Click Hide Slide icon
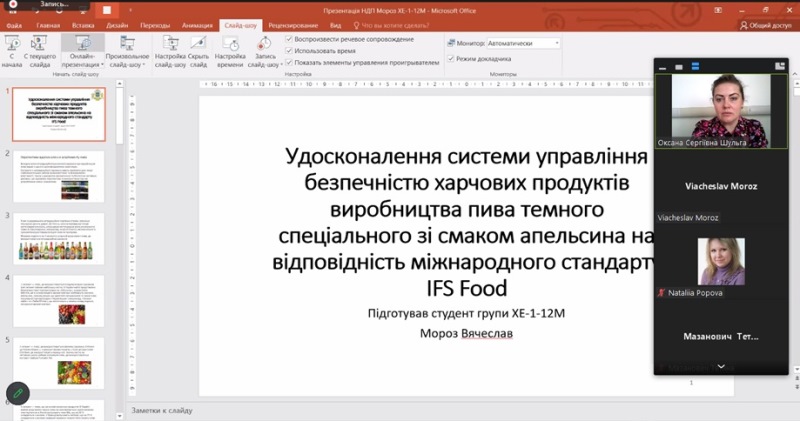The height and width of the screenshot is (421, 800). pos(198,48)
